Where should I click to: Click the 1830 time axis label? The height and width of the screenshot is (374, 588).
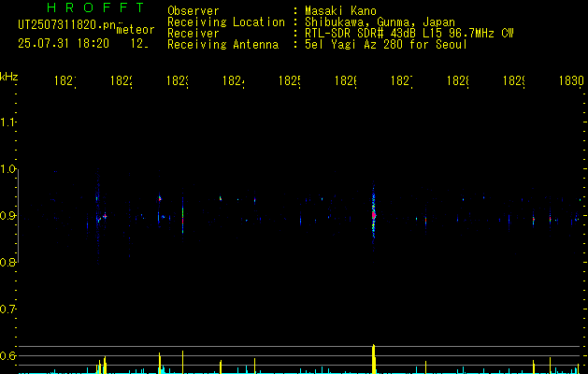571,81
